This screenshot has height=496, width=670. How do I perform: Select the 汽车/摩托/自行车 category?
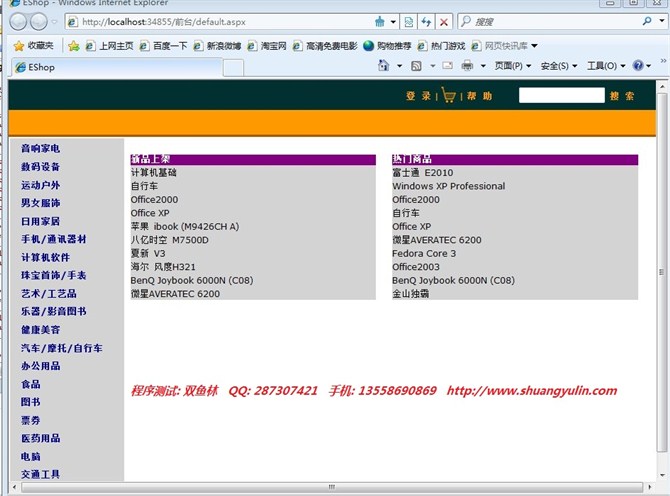click(62, 348)
